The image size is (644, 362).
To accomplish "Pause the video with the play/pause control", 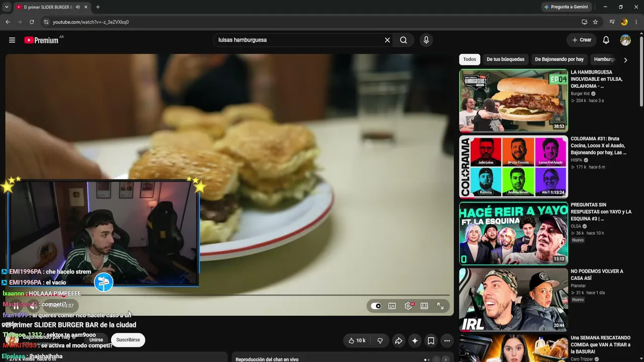I will tap(16, 306).
